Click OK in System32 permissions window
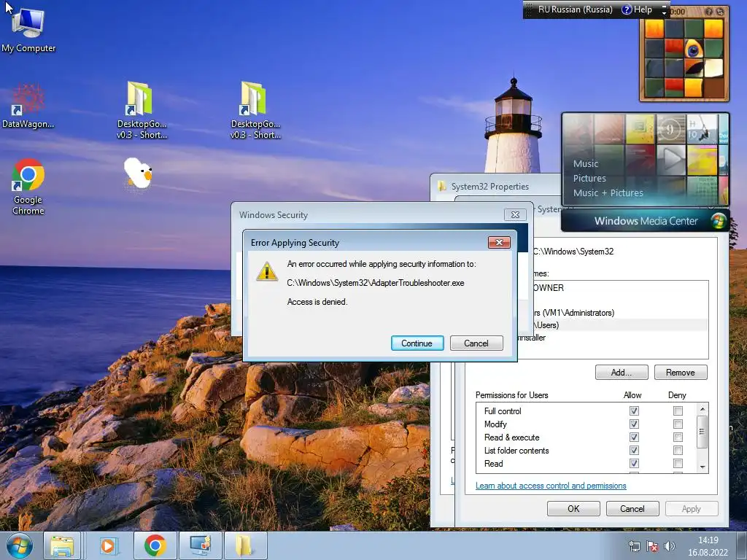Image resolution: width=747 pixels, height=560 pixels. [x=573, y=508]
